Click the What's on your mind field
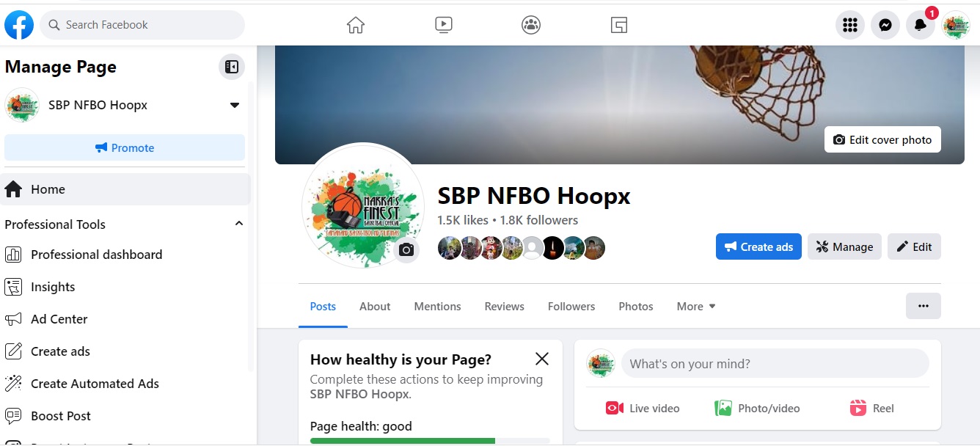980x446 pixels. (x=775, y=364)
